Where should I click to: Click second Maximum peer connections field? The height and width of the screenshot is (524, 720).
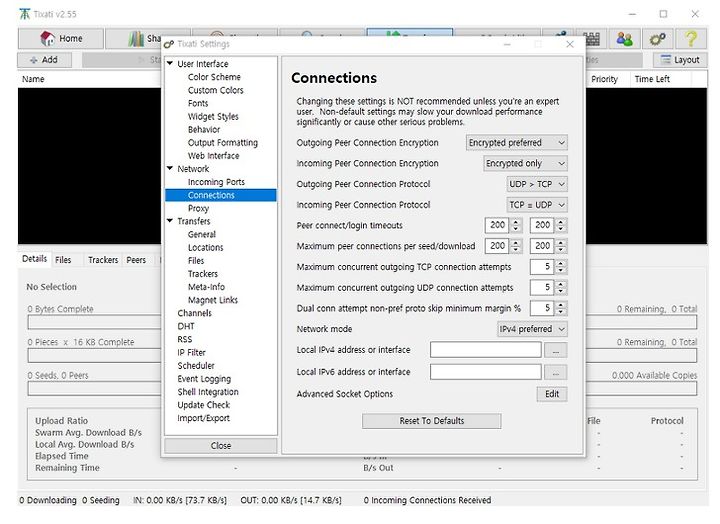[x=542, y=246]
